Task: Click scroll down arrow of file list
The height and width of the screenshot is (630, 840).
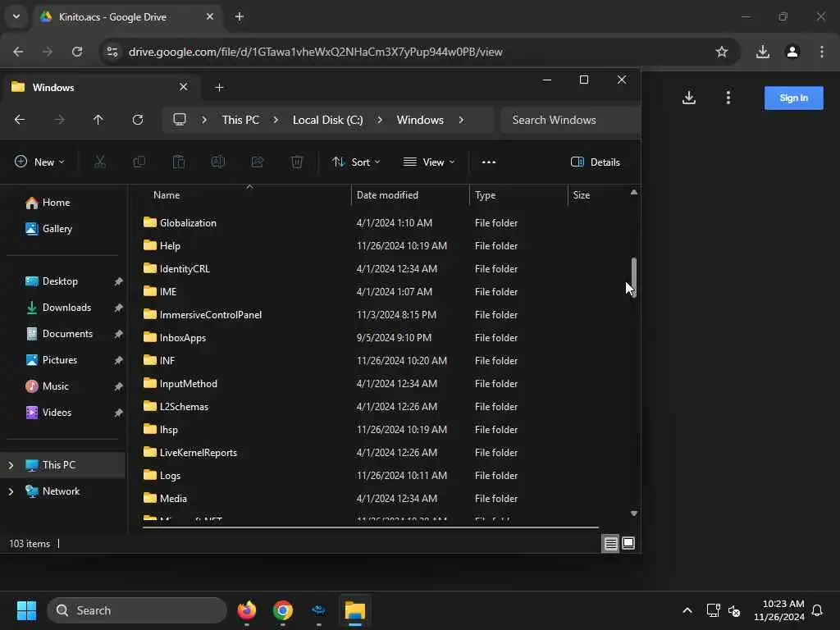Action: pos(634,514)
